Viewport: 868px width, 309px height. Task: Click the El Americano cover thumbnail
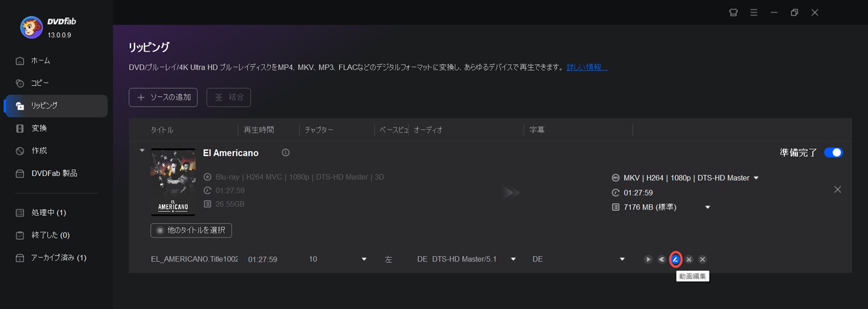pyautogui.click(x=173, y=182)
